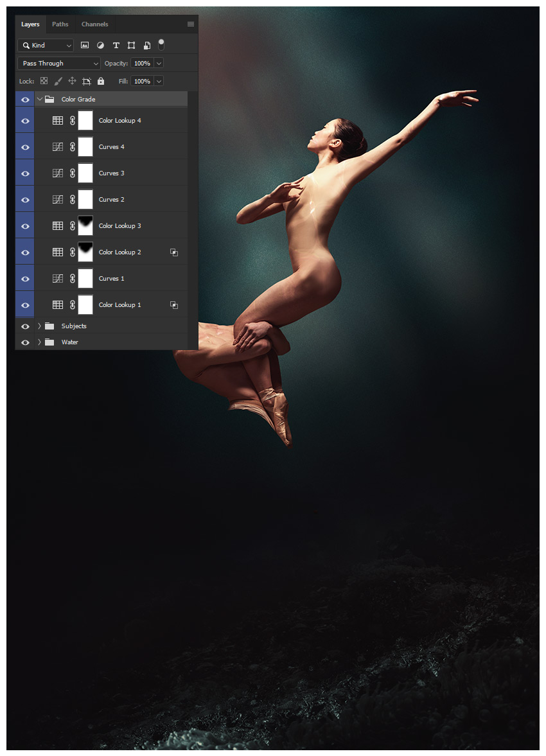Open the Pass Through blend mode dropdown
This screenshot has height=756, width=546.
click(59, 63)
